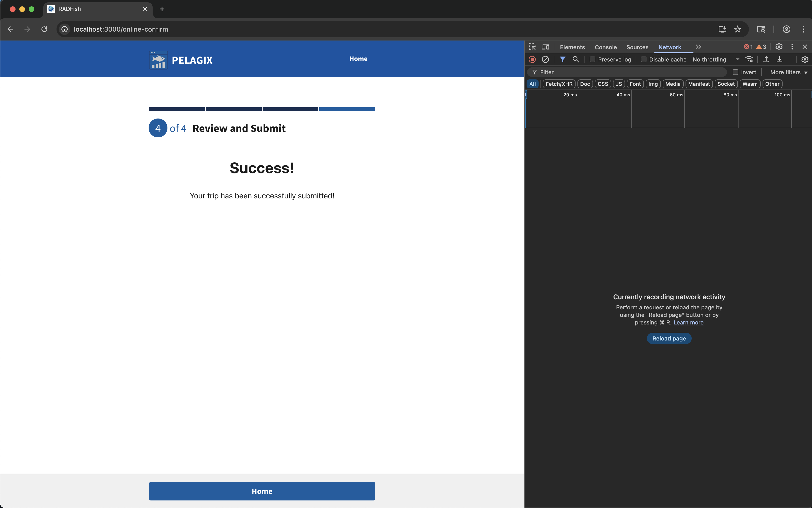Clear the network log icon
812x508 pixels.
coord(545,59)
